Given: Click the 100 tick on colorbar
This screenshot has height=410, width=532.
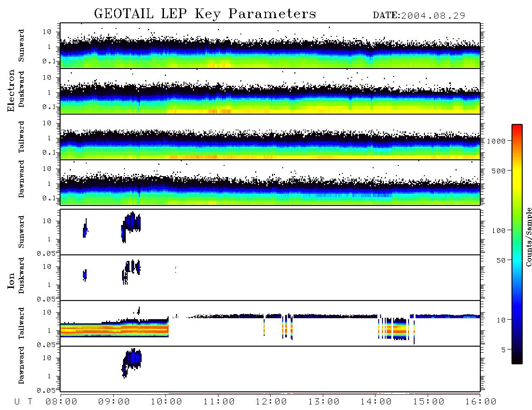Looking at the screenshot, I should 498,231.
